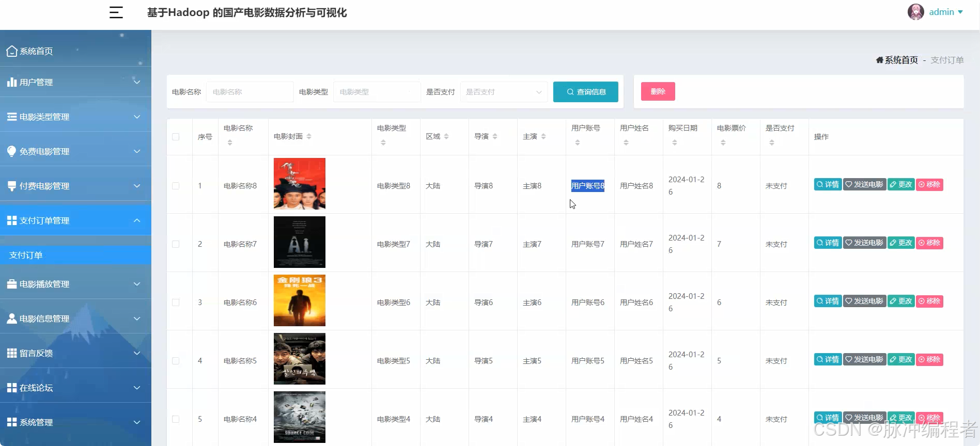
Task: Check the row for 电影名称6
Action: tap(176, 302)
